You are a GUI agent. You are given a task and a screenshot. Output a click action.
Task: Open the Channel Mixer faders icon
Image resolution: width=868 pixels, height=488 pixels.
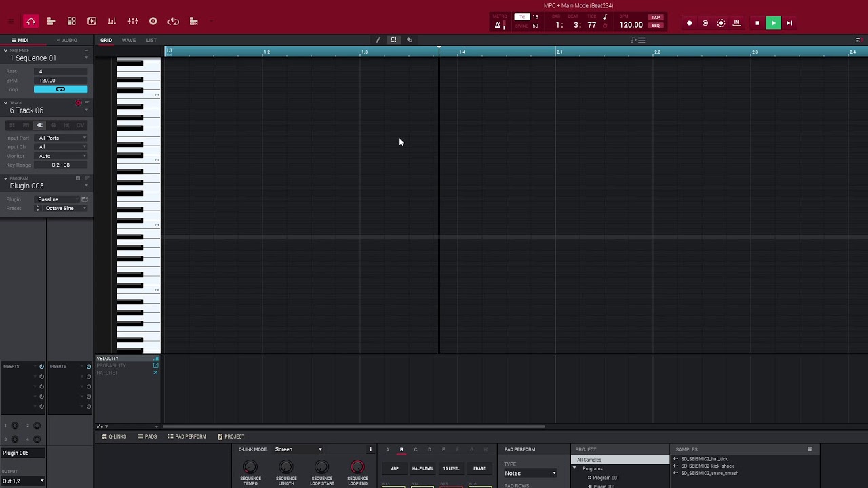(x=133, y=22)
